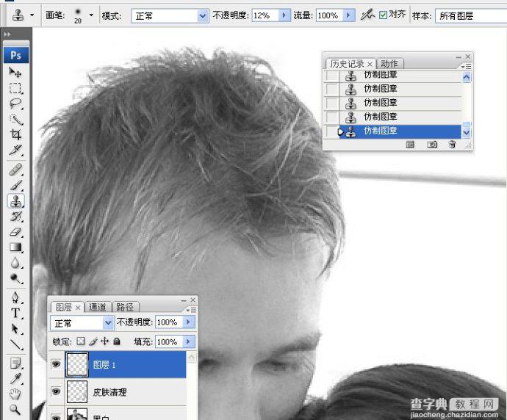Create new document from current history state
The width and height of the screenshot is (507, 420).
410,145
